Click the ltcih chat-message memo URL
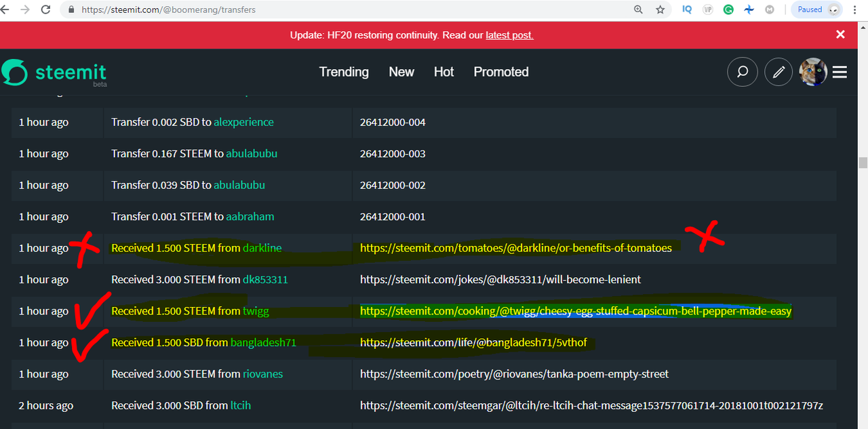Viewport: 868px width, 429px height. (x=591, y=405)
